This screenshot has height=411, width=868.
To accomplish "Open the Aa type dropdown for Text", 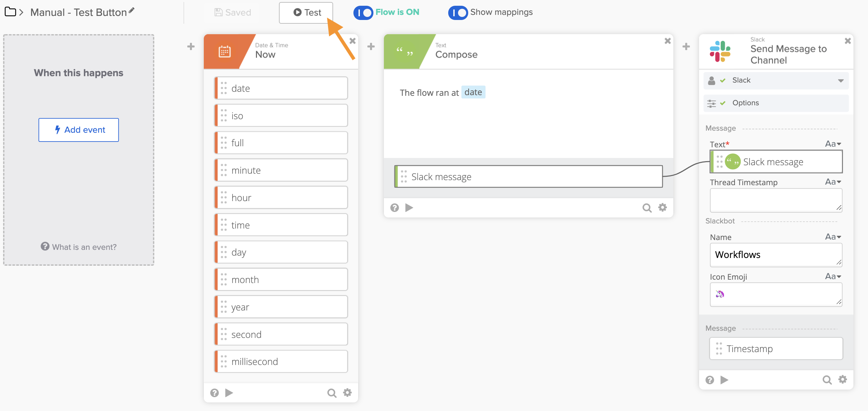I will 833,144.
